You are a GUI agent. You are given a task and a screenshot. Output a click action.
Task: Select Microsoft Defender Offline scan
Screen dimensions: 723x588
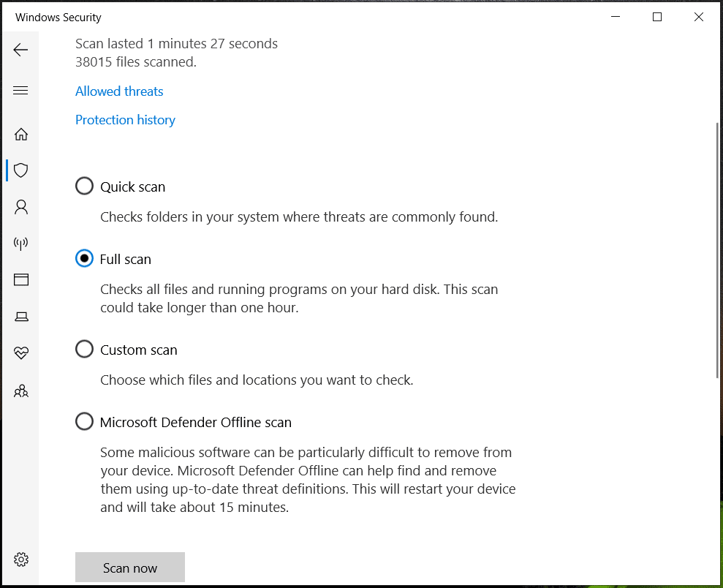coord(84,421)
